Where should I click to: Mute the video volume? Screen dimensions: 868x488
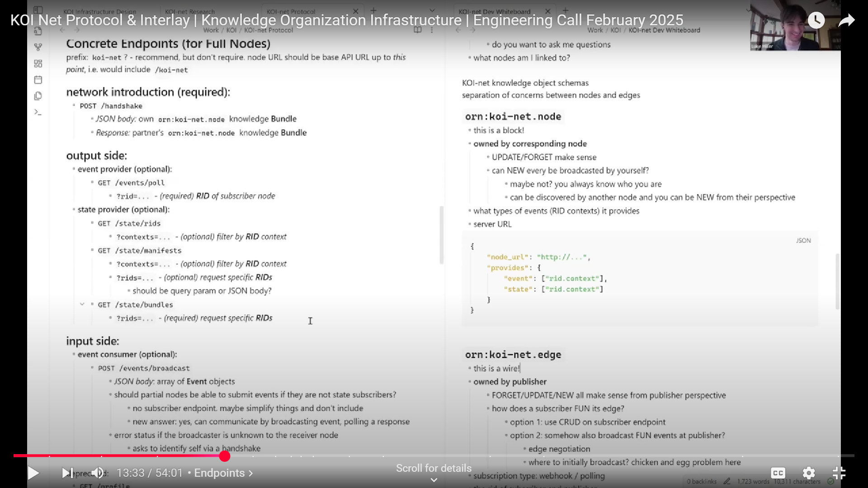pyautogui.click(x=98, y=473)
